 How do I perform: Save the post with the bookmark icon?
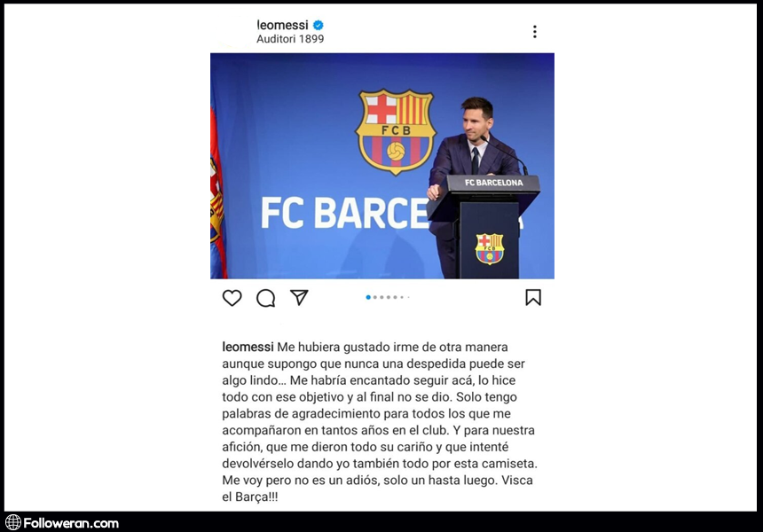point(533,297)
